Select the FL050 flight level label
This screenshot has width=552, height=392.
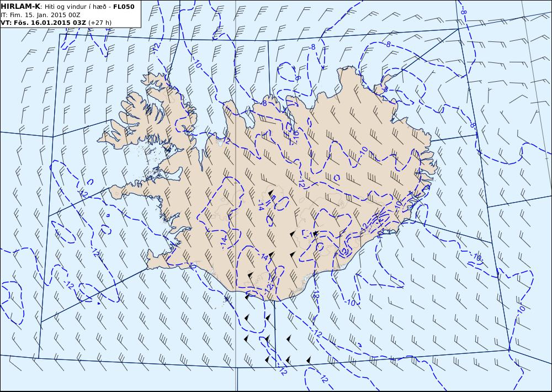[124, 6]
